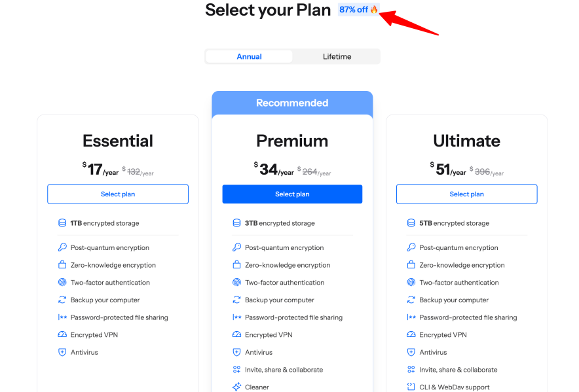
Task: Click the Ultimate CLI & WebDav support icon
Action: click(411, 387)
